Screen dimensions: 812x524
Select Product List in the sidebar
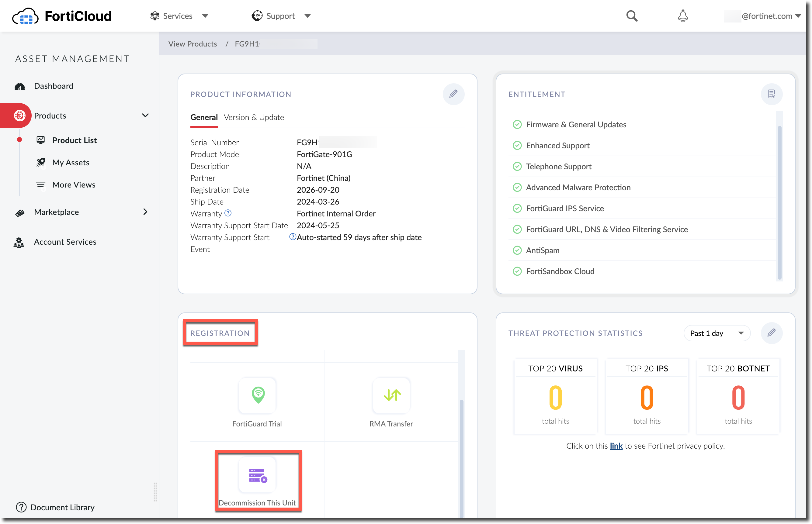[x=74, y=140]
